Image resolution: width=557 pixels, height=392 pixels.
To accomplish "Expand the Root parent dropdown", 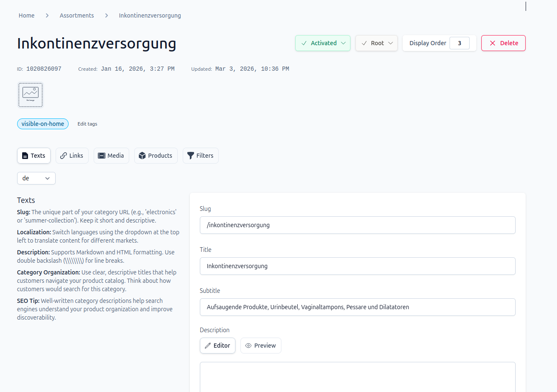I will click(x=376, y=43).
